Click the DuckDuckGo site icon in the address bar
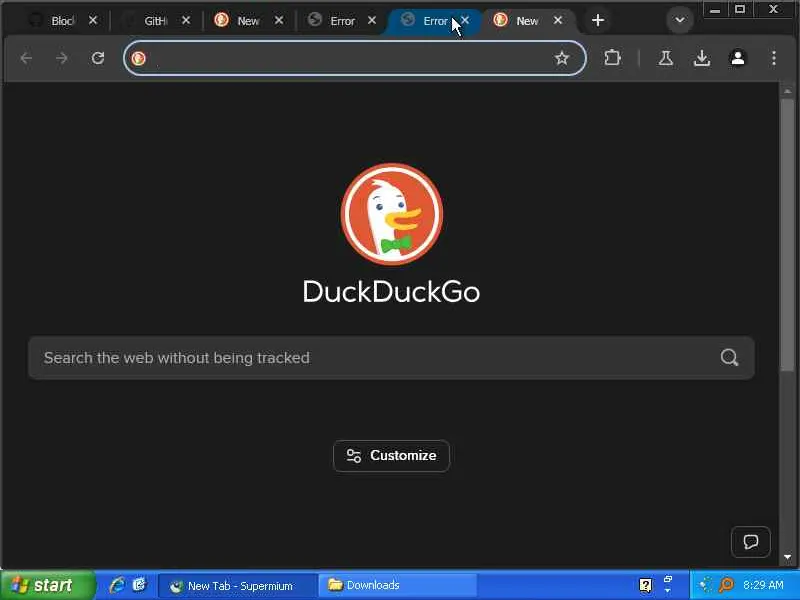Screen dimensions: 800x600 click(138, 58)
